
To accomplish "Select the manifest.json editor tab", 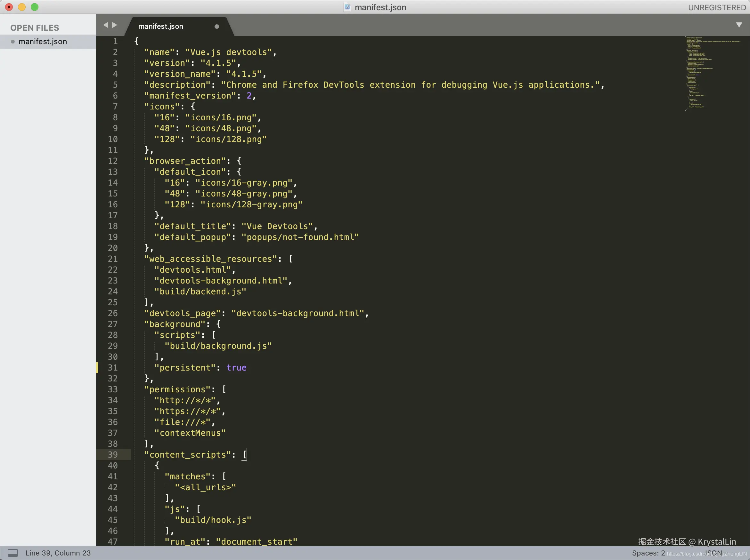I will [x=161, y=27].
